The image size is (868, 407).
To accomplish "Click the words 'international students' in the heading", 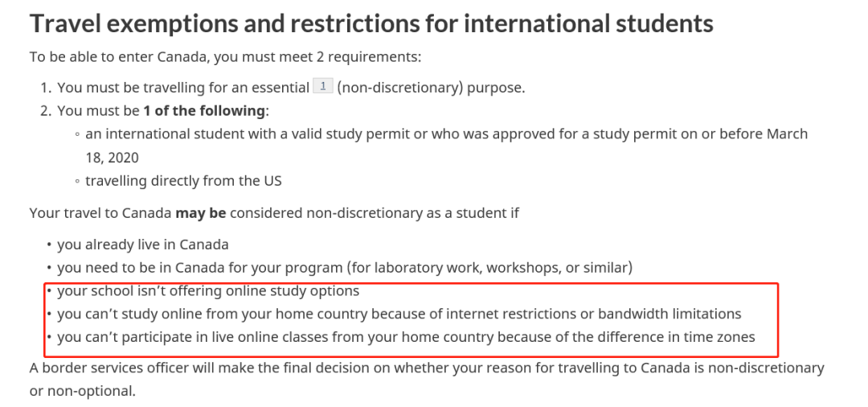I will [588, 24].
